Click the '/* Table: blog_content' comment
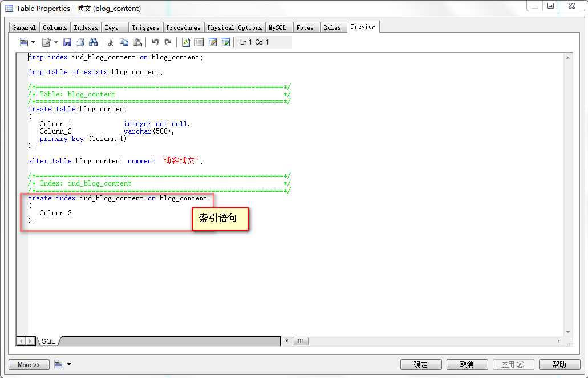The width and height of the screenshot is (588, 378). pyautogui.click(x=72, y=94)
